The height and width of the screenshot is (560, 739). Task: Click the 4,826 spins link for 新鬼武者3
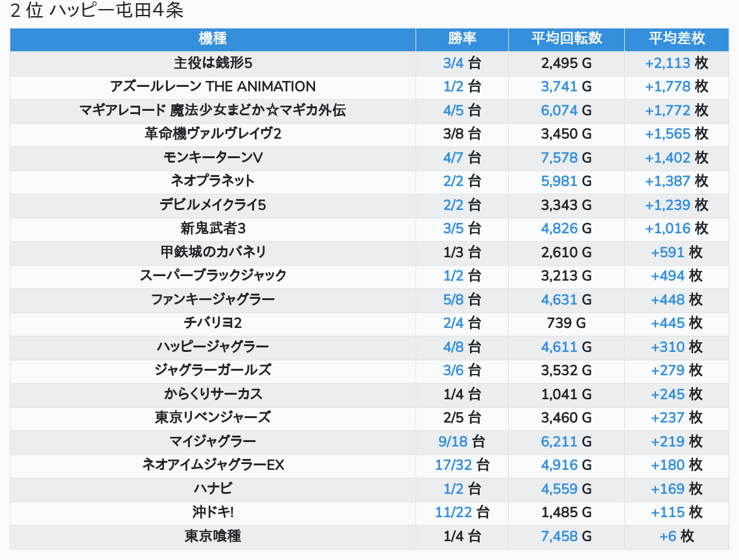(559, 229)
